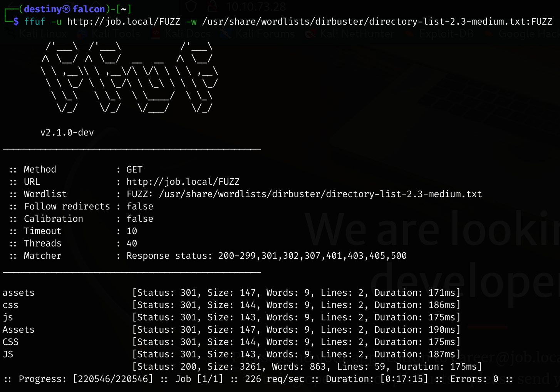This screenshot has width=560, height=392.
Task: Select the lowercase js result entry
Action: pos(8,317)
